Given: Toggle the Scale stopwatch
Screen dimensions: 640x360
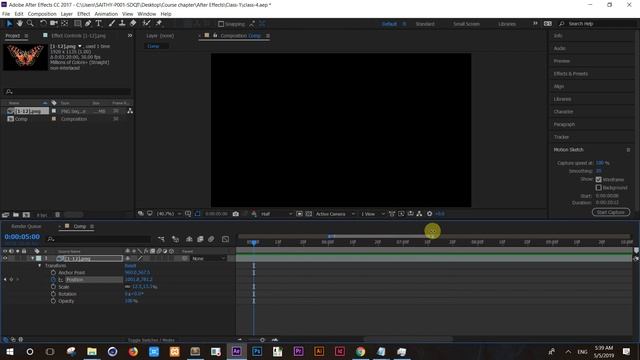Looking at the screenshot, I should pos(53,287).
